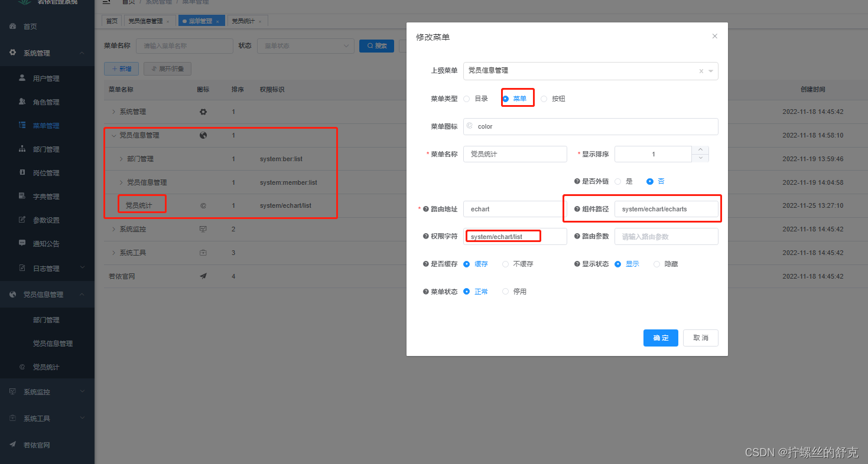
Task: Expand sidebar 日志管理 chevron
Action: (82, 268)
